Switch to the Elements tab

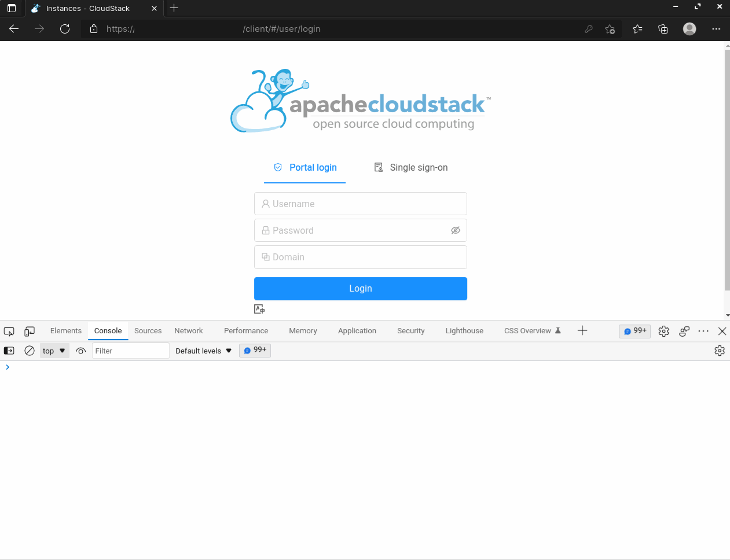[66, 331]
